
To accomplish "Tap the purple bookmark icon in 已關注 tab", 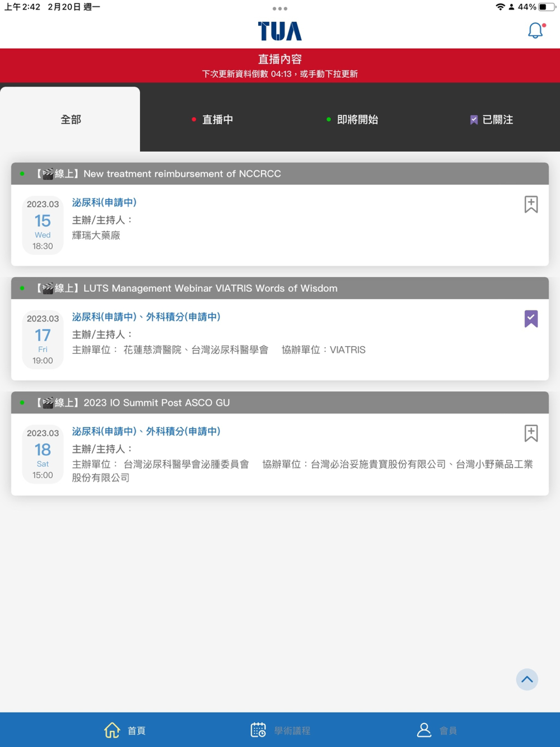I will 474,120.
